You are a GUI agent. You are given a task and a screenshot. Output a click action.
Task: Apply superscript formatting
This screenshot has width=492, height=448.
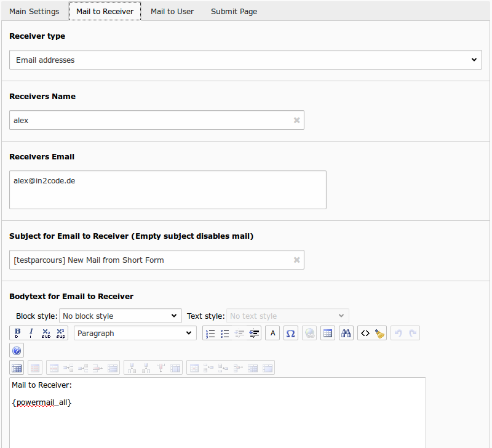61,333
